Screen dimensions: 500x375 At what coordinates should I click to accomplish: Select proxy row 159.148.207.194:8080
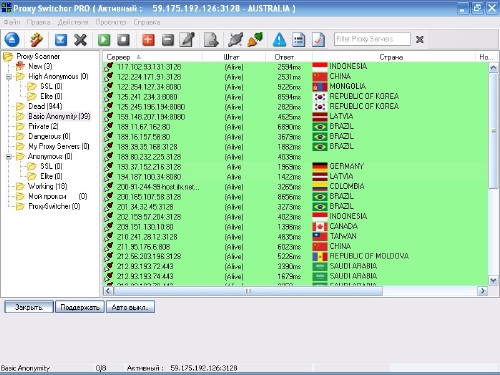[x=295, y=117]
